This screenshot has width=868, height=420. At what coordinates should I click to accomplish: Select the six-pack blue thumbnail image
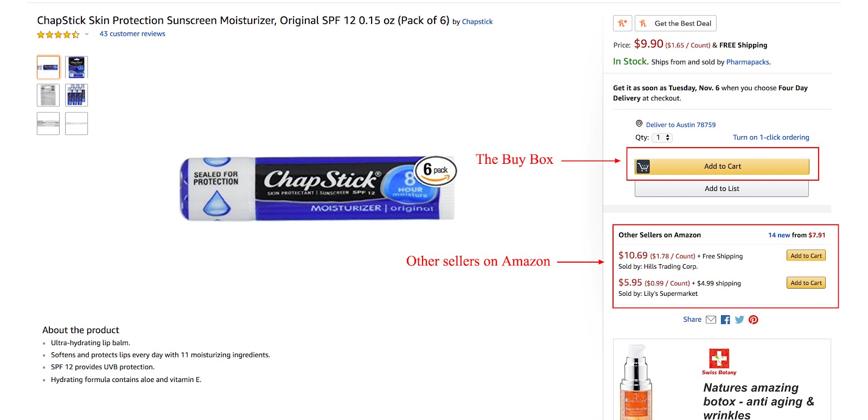[76, 95]
